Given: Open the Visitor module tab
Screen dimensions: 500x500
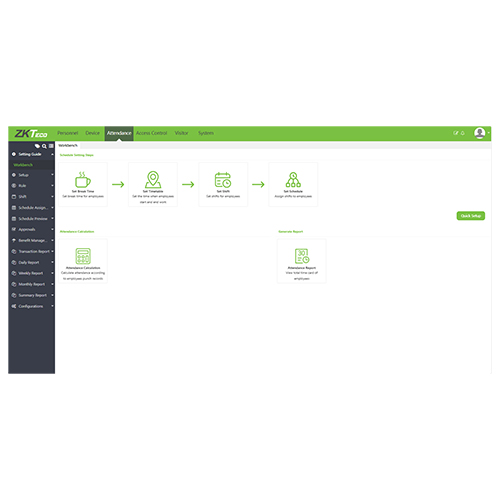Looking at the screenshot, I should pos(182,133).
